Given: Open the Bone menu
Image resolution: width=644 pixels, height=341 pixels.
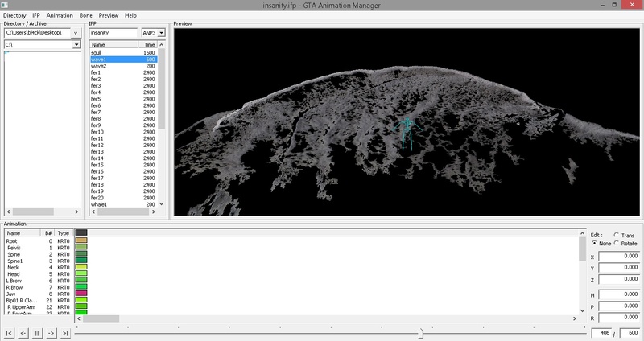Looking at the screenshot, I should point(86,15).
